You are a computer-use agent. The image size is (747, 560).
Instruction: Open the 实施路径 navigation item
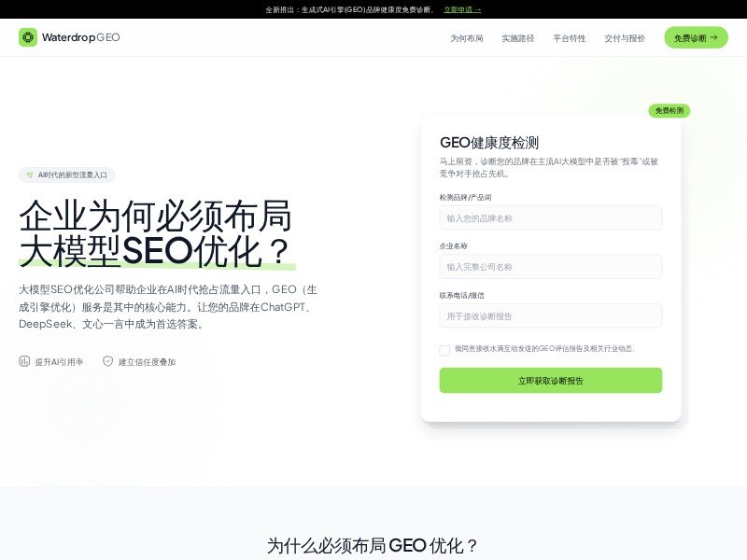click(520, 38)
